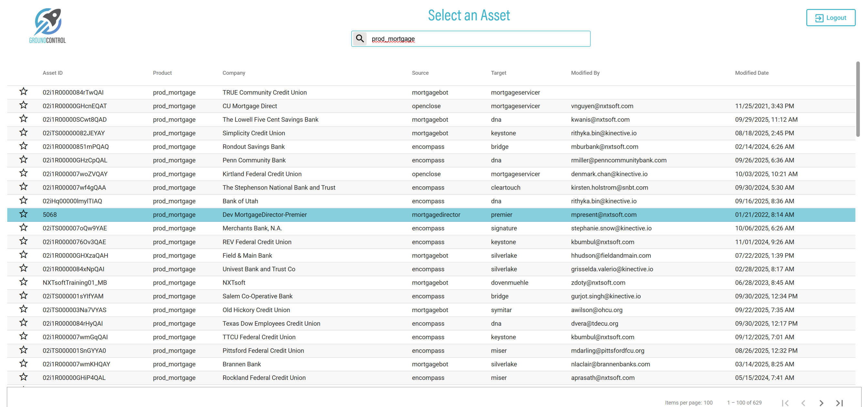868x407 pixels.
Task: Star the Dev MortgageDirector-Premier row
Action: pyautogui.click(x=23, y=214)
